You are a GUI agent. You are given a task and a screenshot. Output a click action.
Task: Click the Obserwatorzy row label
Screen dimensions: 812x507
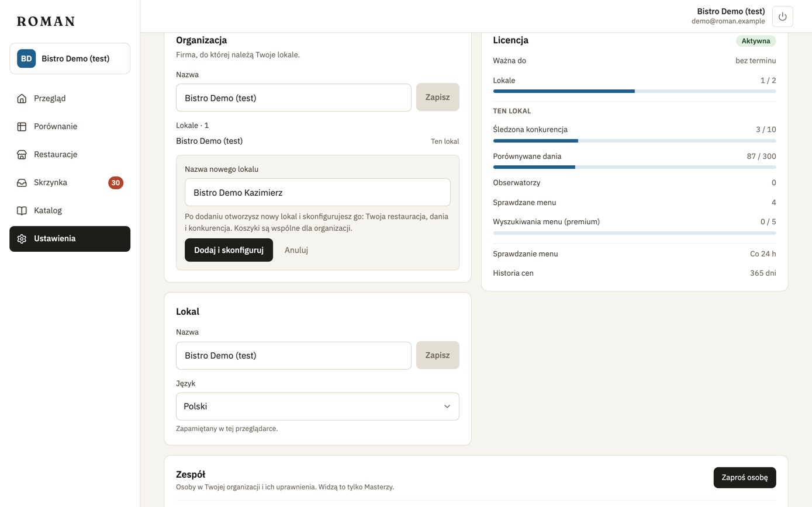(517, 182)
